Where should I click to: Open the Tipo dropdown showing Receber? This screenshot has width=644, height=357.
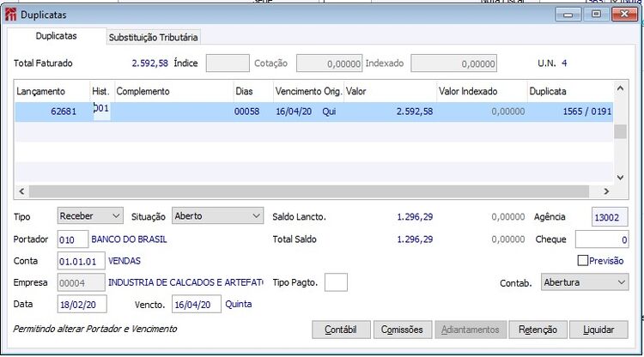(90, 216)
